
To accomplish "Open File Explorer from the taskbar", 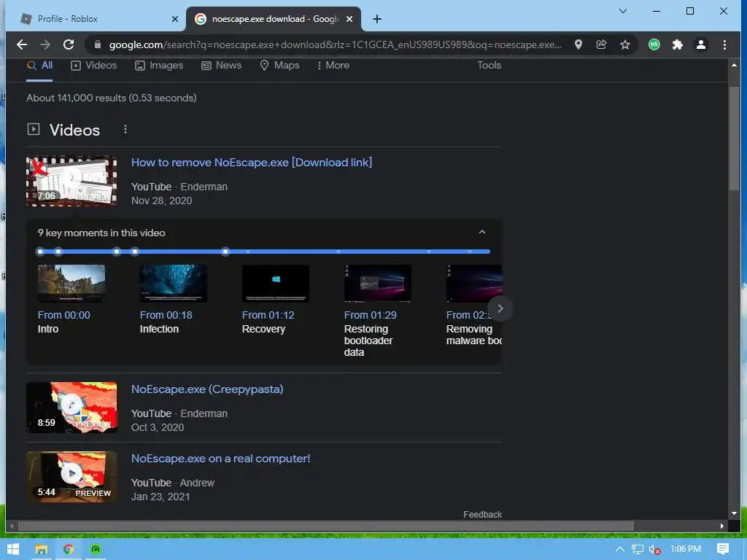I will click(x=42, y=550).
